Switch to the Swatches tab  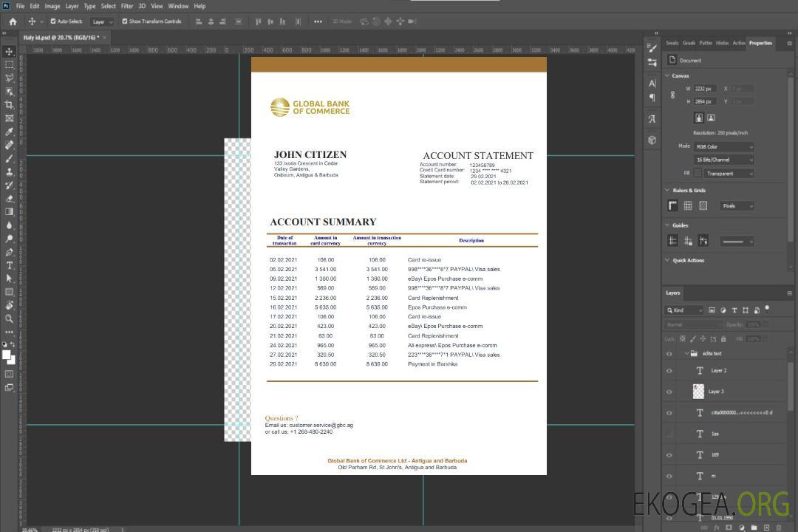(672, 43)
